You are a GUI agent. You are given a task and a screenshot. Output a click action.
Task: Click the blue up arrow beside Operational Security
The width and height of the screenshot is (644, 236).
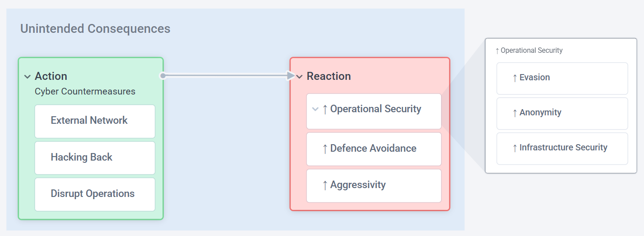(x=325, y=109)
